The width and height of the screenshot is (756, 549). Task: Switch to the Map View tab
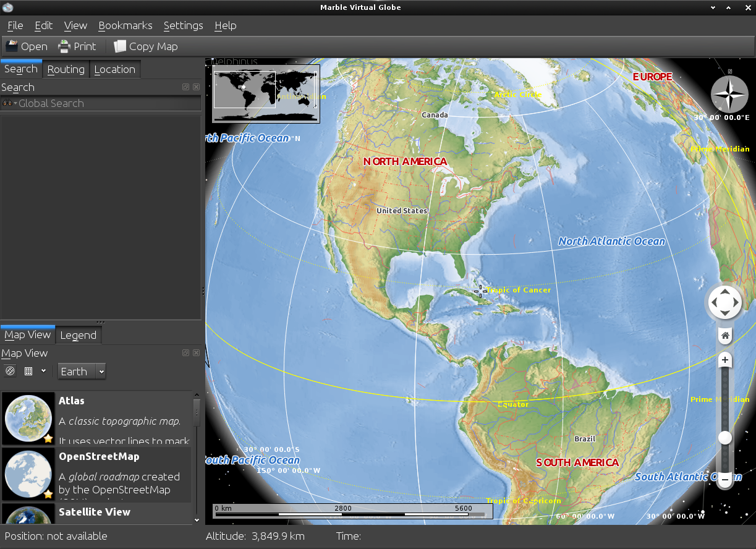pos(28,334)
